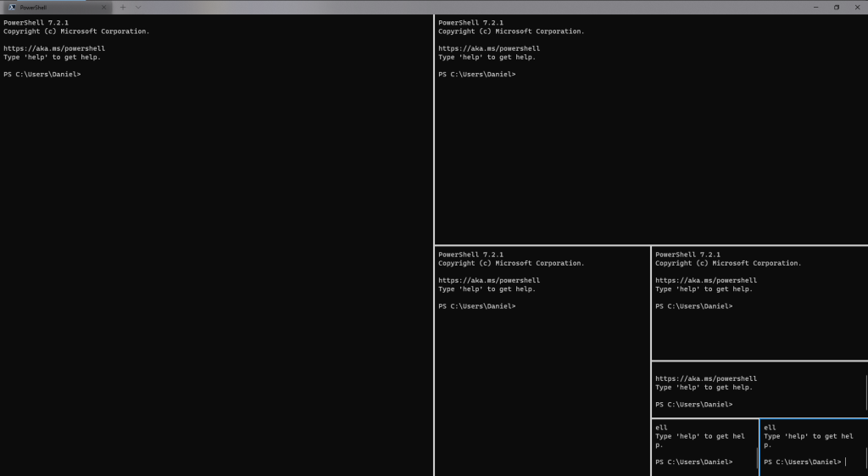Close the Windows Terminal window
Image resolution: width=868 pixels, height=476 pixels.
(x=858, y=7)
